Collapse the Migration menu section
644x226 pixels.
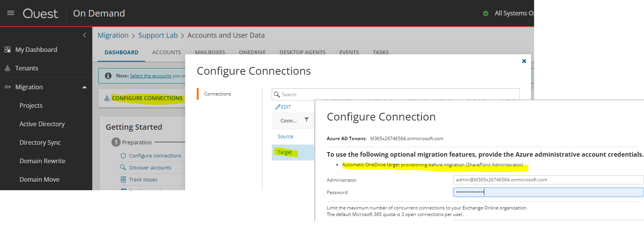pos(84,87)
